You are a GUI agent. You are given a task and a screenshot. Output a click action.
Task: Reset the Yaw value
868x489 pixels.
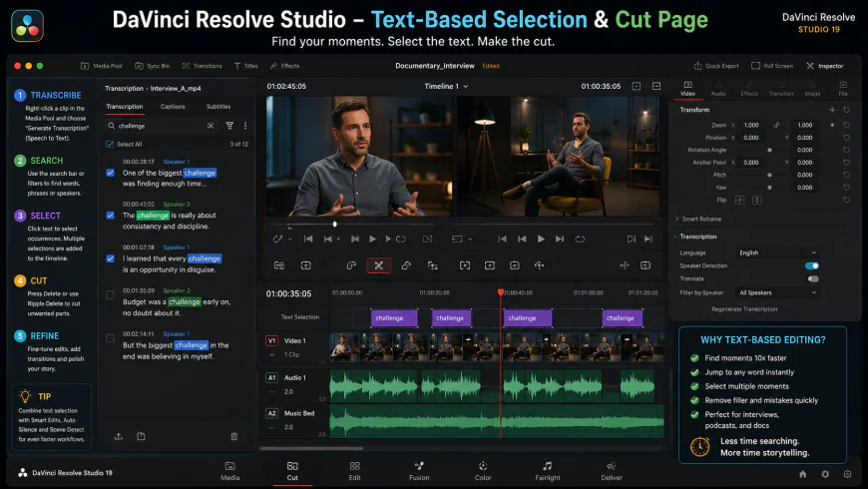(x=846, y=188)
